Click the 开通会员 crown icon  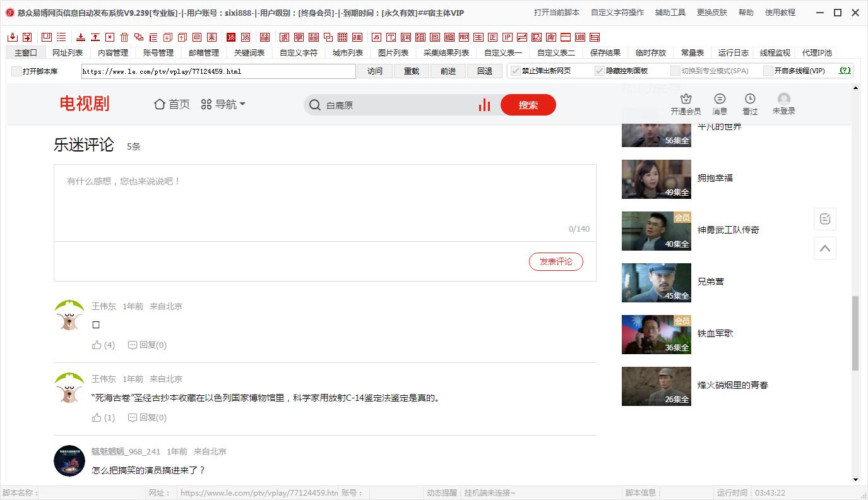(x=686, y=98)
